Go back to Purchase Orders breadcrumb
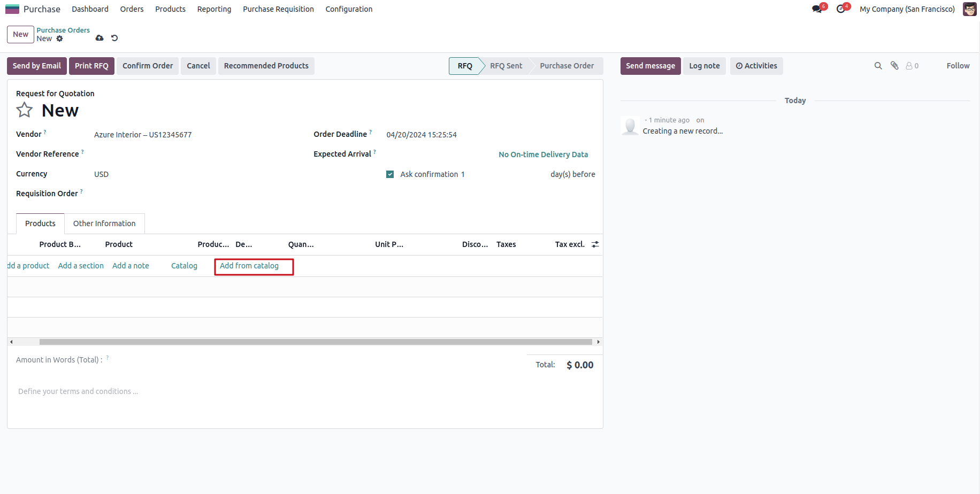This screenshot has height=494, width=980. click(x=63, y=30)
